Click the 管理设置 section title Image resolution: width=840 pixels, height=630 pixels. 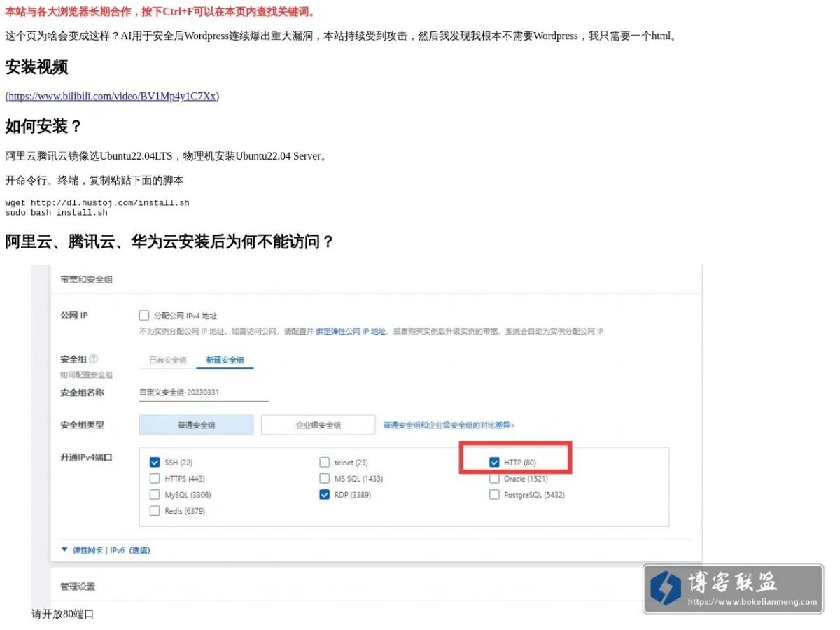point(78,587)
